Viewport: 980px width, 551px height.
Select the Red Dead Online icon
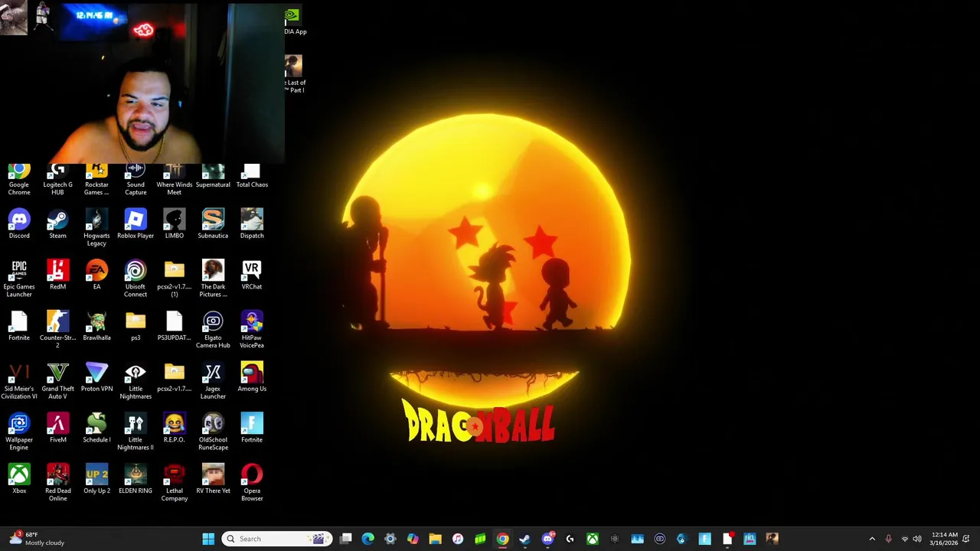[x=57, y=483]
